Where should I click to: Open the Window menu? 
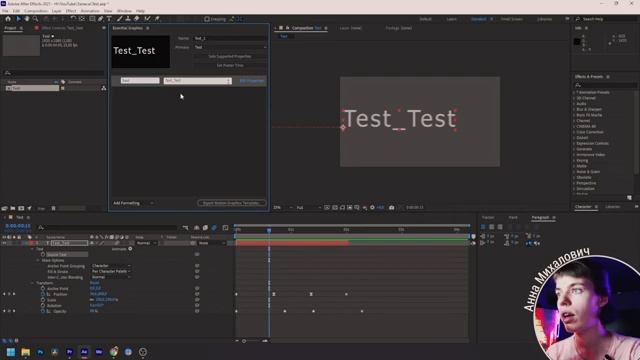pos(124,11)
